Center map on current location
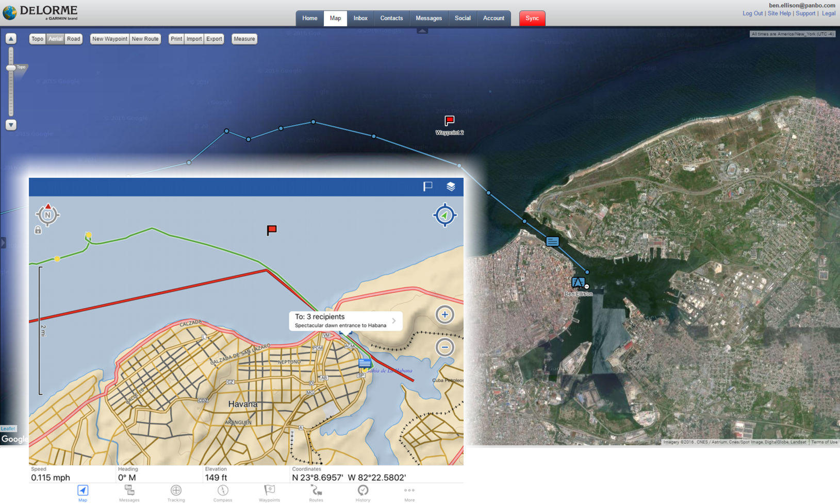Viewport: 840px width, 504px height. (x=444, y=215)
